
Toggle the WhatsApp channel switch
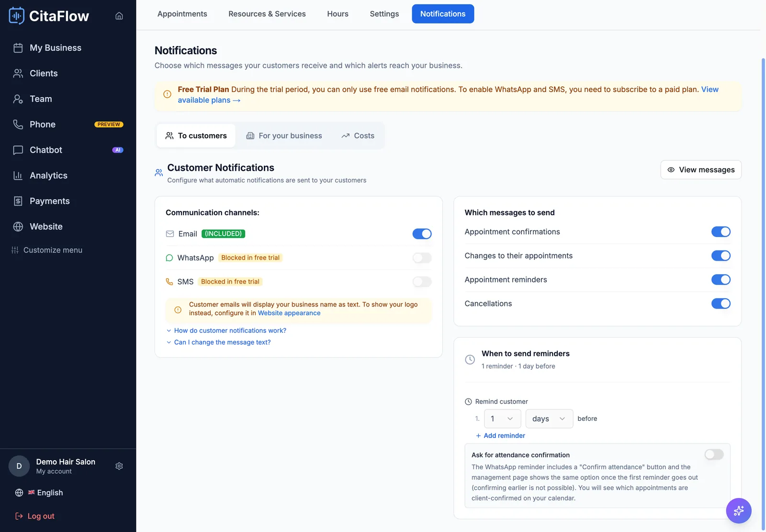[x=422, y=258]
